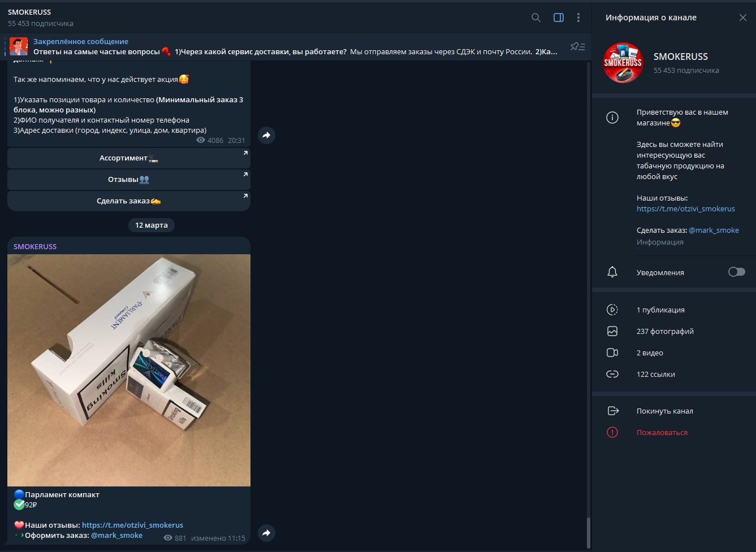Close the channel info panel
Screen dimensions: 756x552
743,18
